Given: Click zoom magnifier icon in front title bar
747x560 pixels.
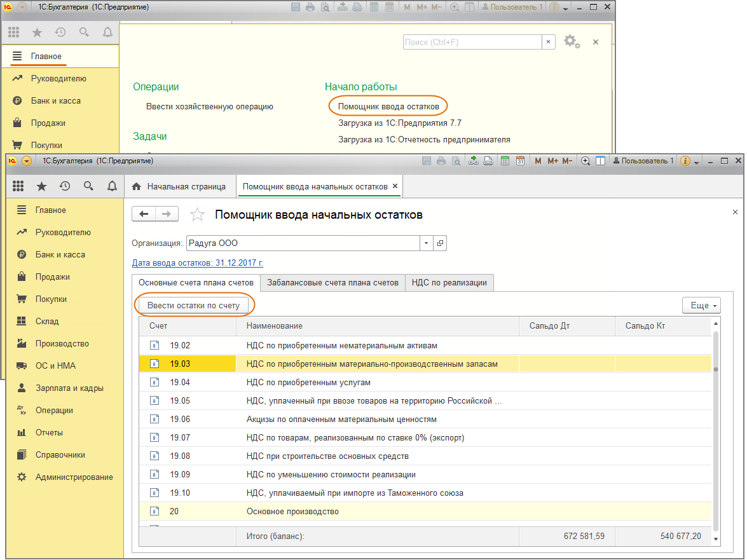Looking at the screenshot, I should click(x=586, y=161).
